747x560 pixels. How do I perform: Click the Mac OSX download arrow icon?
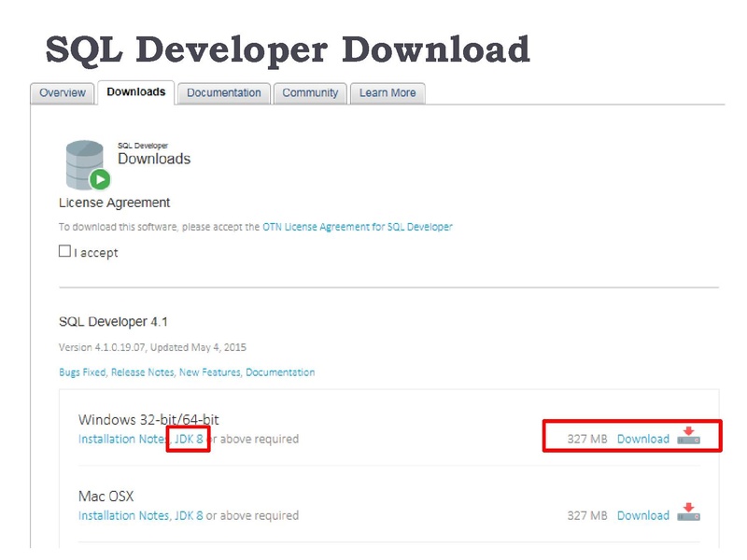coord(688,513)
